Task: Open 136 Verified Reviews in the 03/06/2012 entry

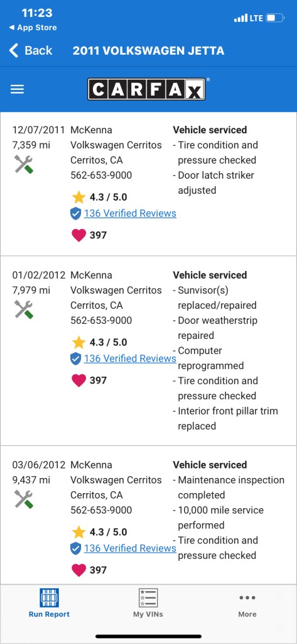Action: [130, 548]
